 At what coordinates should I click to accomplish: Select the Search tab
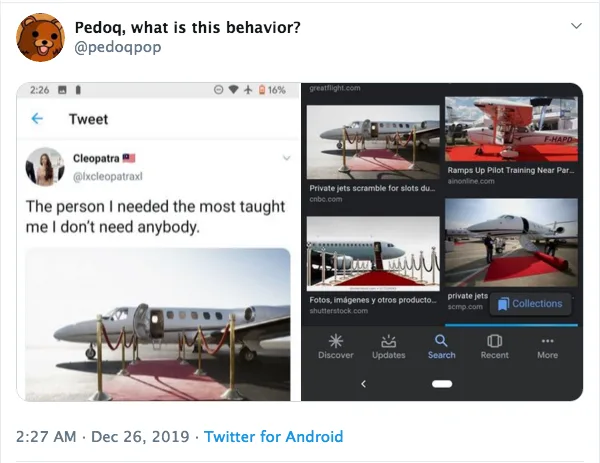coord(441,346)
